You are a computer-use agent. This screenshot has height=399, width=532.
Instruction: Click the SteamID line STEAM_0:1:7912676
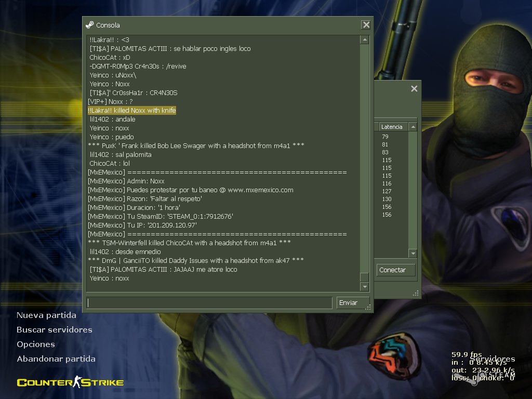(161, 216)
